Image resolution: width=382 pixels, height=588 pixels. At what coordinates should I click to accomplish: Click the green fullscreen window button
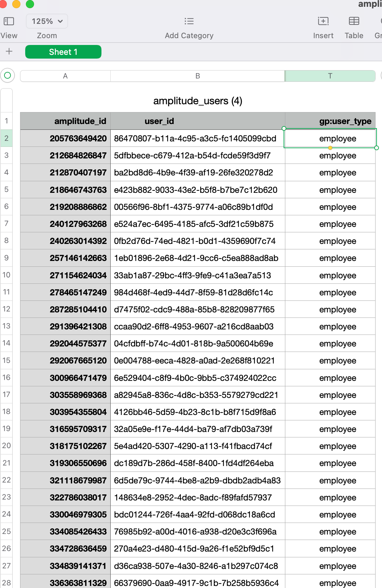click(30, 4)
